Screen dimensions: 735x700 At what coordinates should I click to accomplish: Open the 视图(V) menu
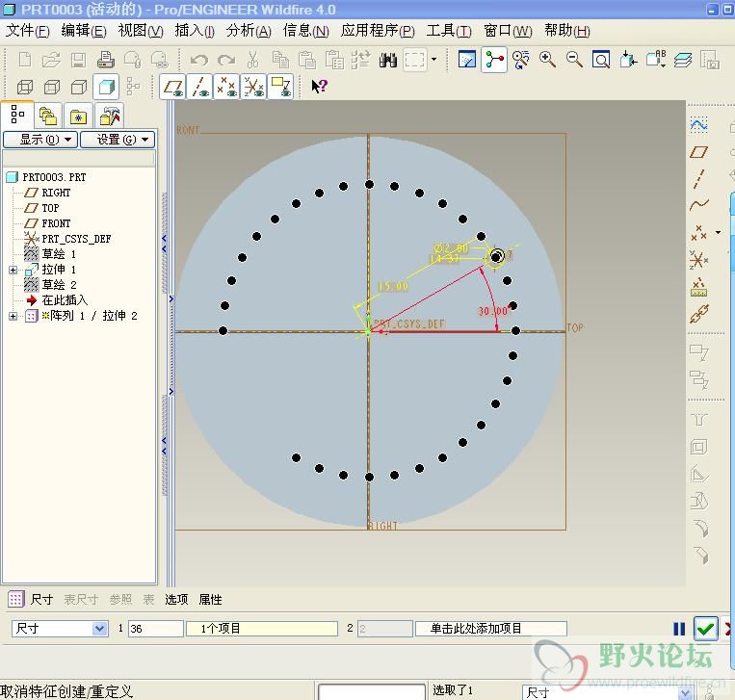(x=141, y=31)
